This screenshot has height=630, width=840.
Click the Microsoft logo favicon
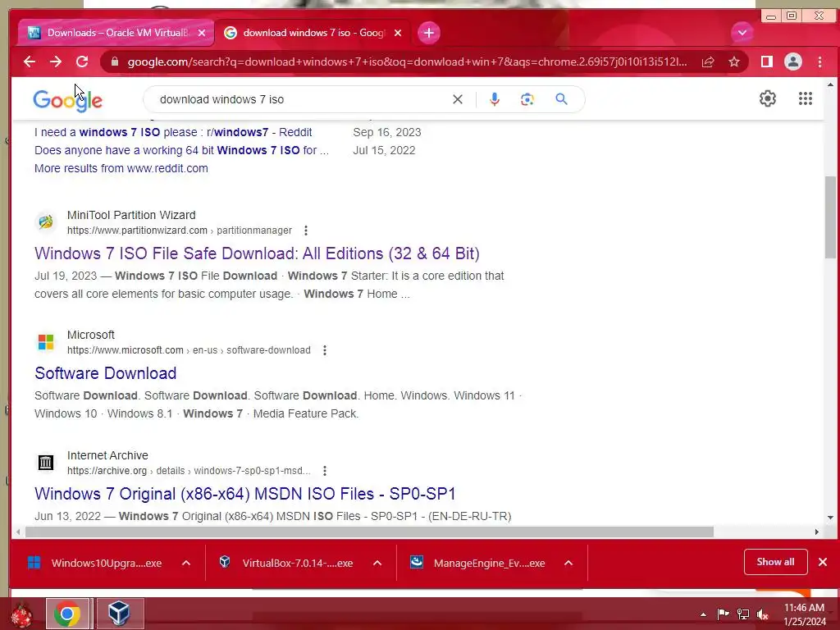coord(46,342)
